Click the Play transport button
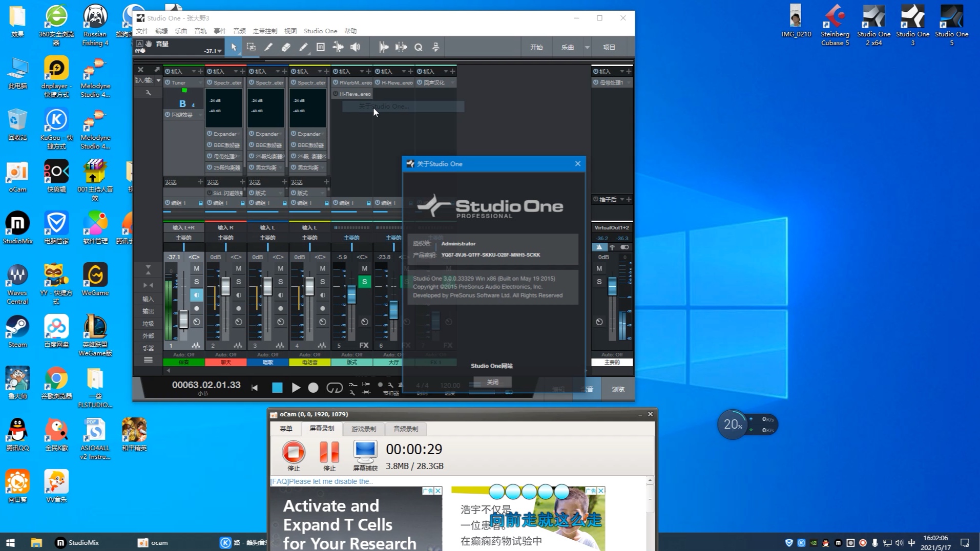The height and width of the screenshot is (551, 980). pyautogui.click(x=296, y=388)
